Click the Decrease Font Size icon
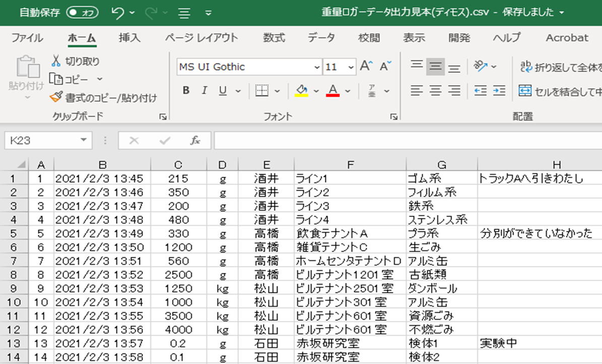The image size is (602, 364). pyautogui.click(x=385, y=66)
